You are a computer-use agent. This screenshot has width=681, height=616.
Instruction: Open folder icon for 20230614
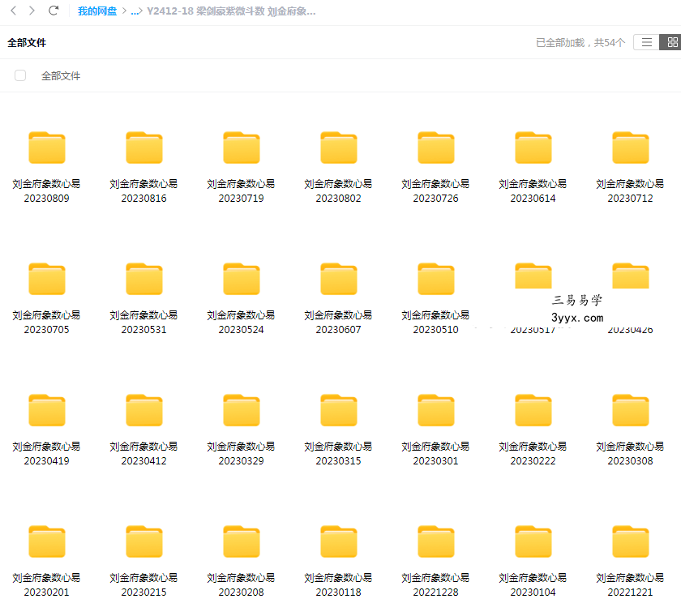tap(533, 148)
